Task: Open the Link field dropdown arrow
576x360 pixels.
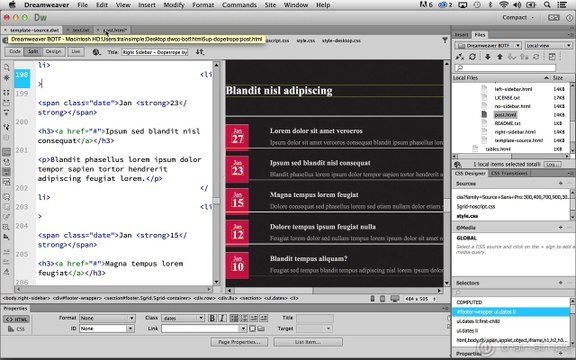Action: pyautogui.click(x=243, y=328)
